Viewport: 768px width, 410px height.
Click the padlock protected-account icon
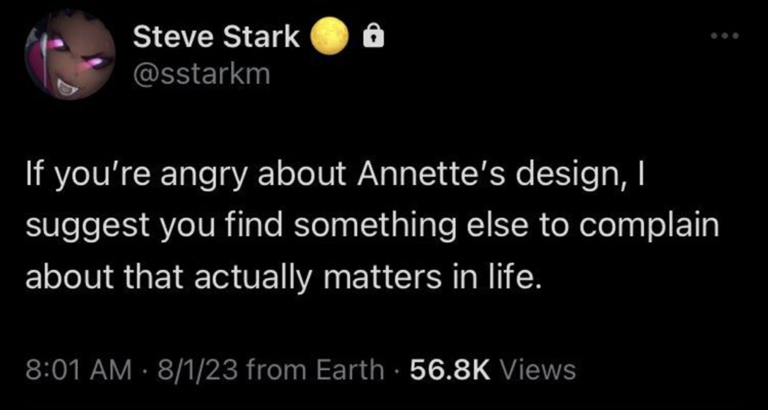(371, 39)
